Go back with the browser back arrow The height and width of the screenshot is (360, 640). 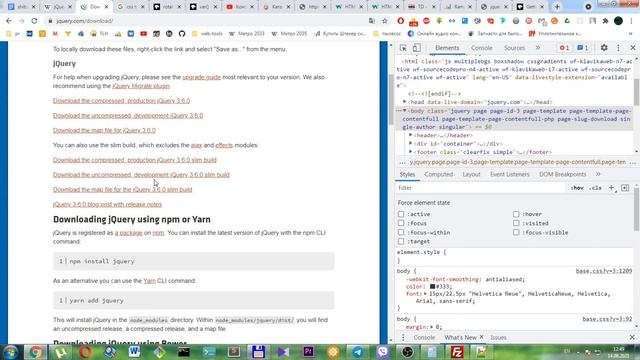pyautogui.click(x=9, y=20)
